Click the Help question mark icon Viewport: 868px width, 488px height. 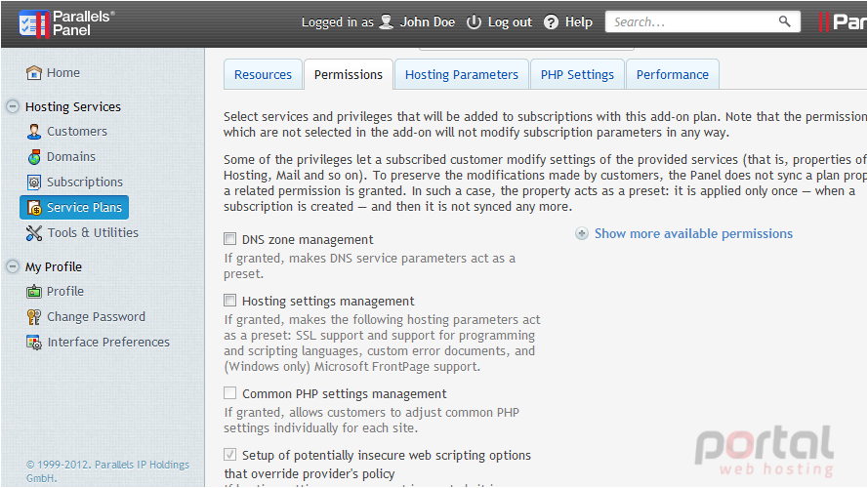551,22
